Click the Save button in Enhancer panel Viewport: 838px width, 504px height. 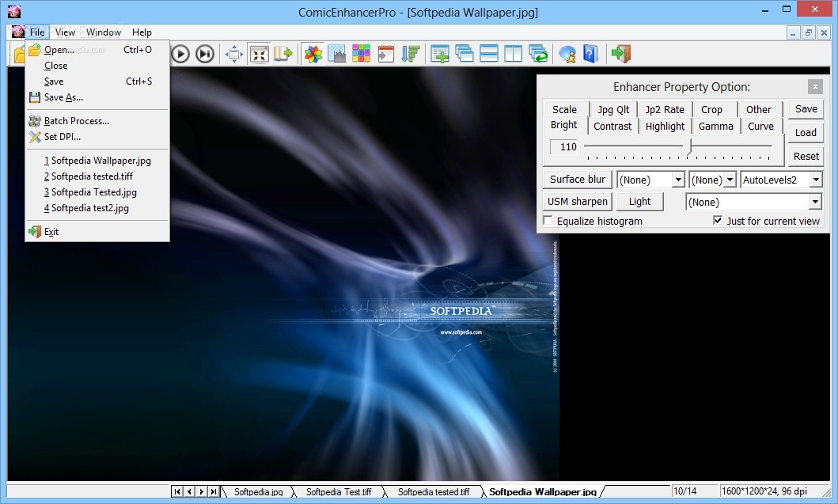click(x=806, y=109)
